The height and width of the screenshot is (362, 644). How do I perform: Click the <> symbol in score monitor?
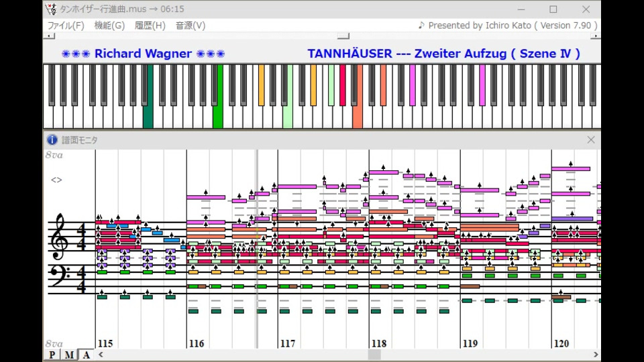click(56, 180)
